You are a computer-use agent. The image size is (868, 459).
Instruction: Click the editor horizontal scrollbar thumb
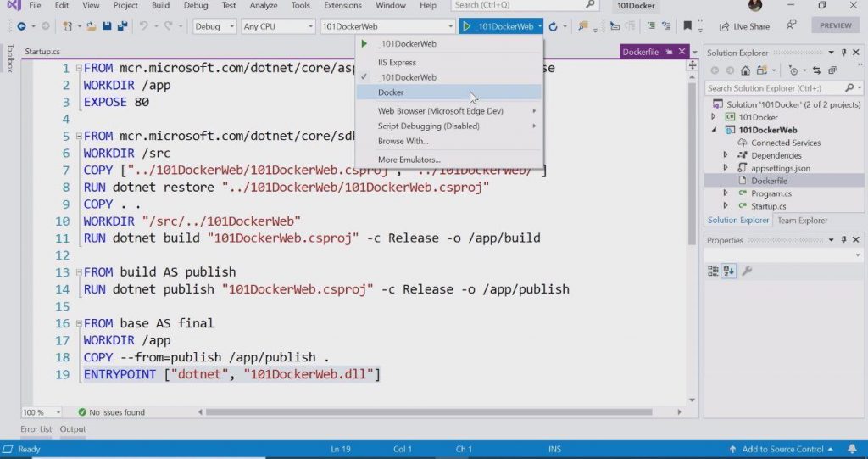(429, 412)
